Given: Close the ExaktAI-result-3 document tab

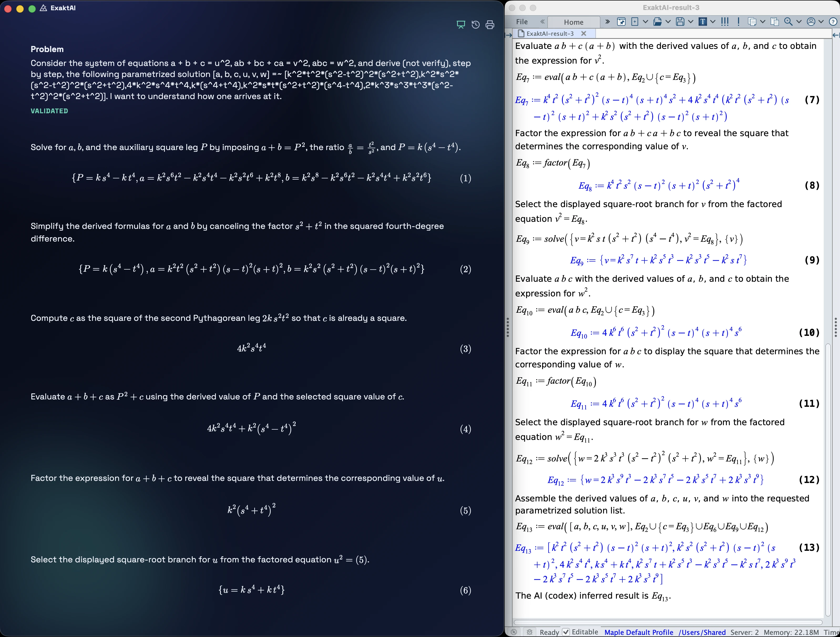Looking at the screenshot, I should pos(584,33).
